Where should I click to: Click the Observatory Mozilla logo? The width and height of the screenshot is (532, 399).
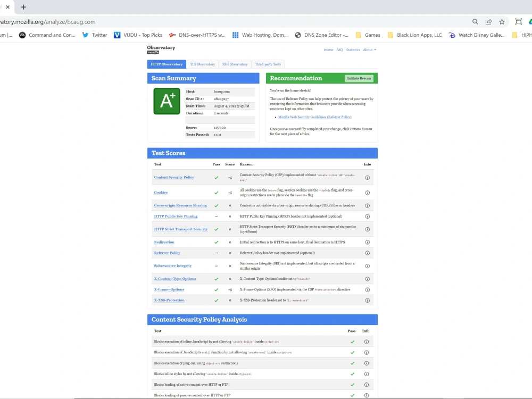point(161,49)
